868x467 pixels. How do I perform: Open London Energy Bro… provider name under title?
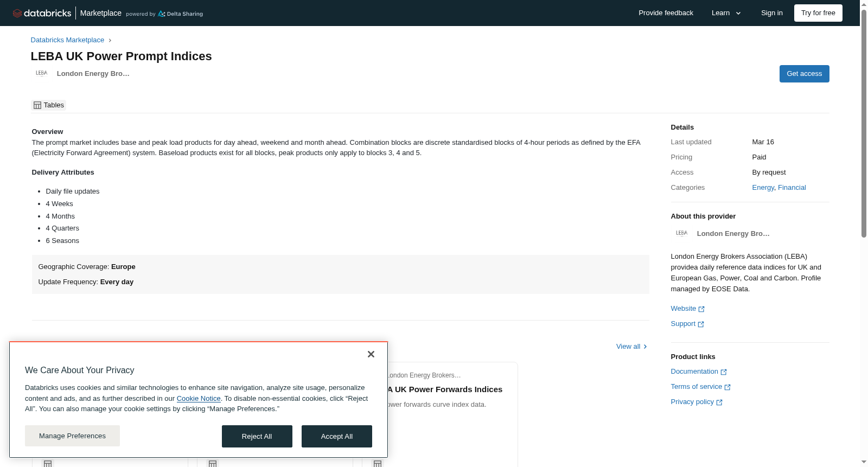93,74
